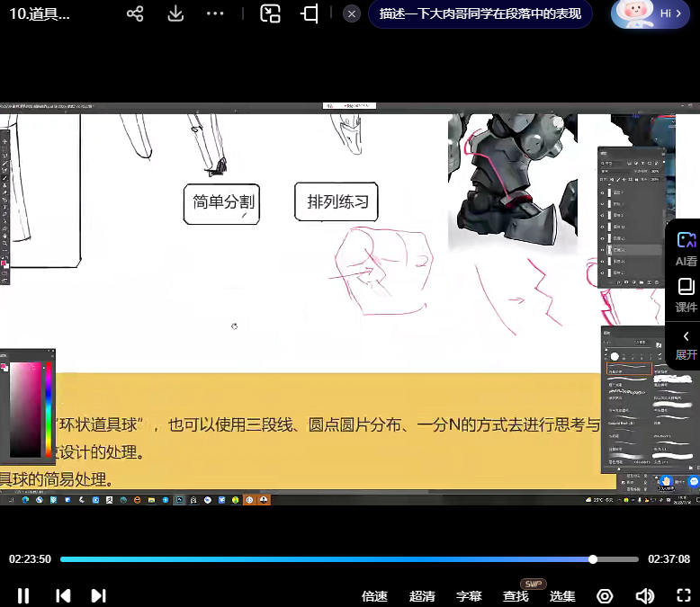Screen dimensions: 700x607
Task: Click the AI prompt about 大肉哥同学
Action: coord(480,13)
